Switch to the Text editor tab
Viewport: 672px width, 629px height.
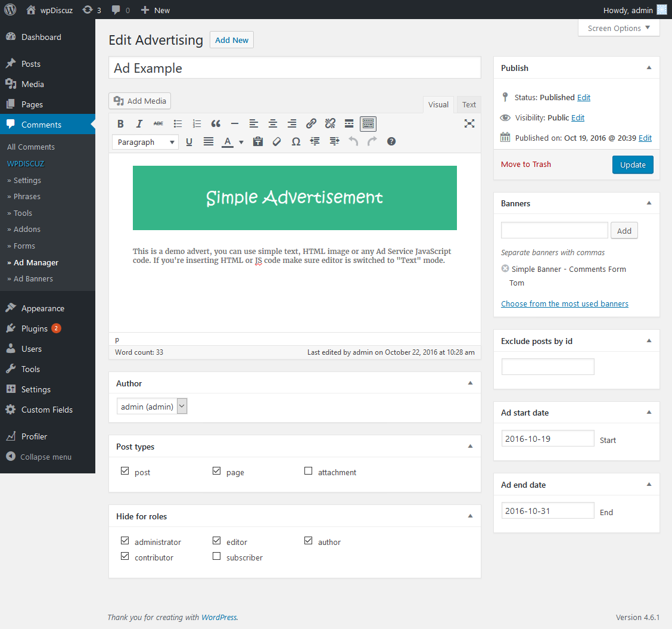click(x=469, y=104)
